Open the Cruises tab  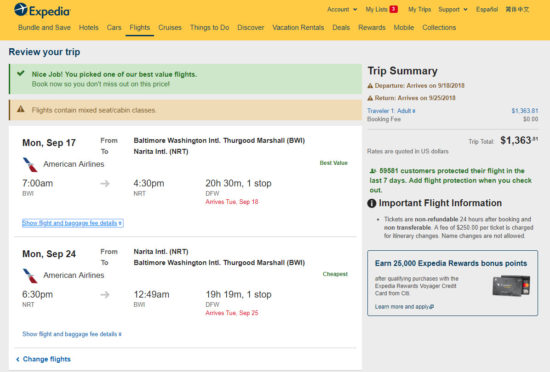point(170,27)
